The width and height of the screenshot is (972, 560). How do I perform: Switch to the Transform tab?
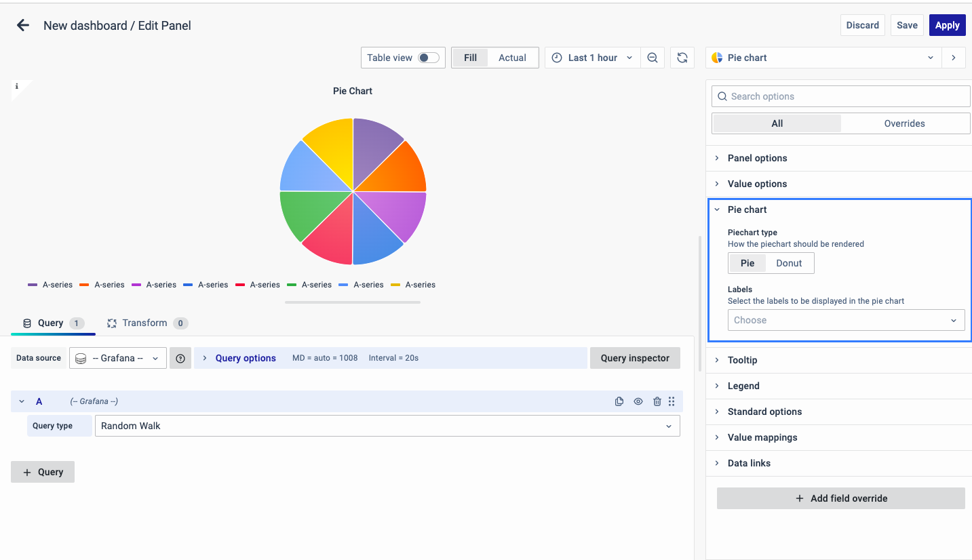144,323
